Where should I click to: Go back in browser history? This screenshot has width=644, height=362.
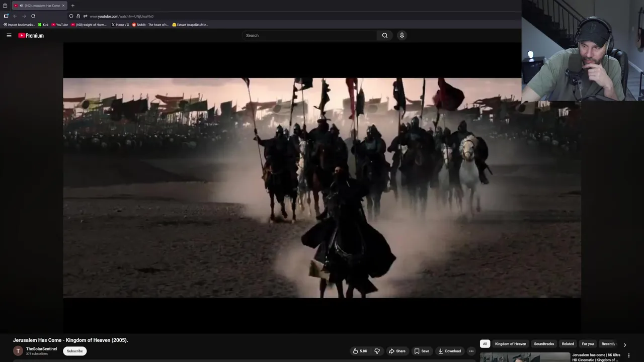click(15, 16)
